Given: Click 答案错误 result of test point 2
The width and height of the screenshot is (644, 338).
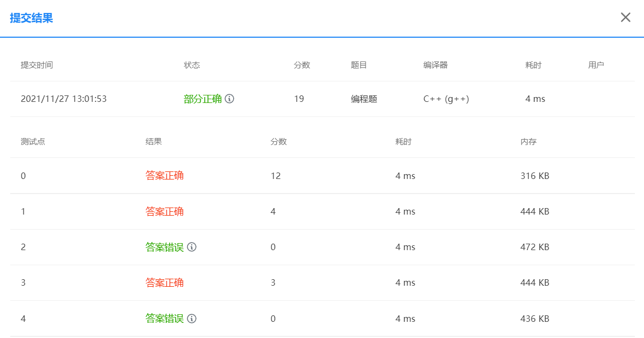Looking at the screenshot, I should point(164,247).
